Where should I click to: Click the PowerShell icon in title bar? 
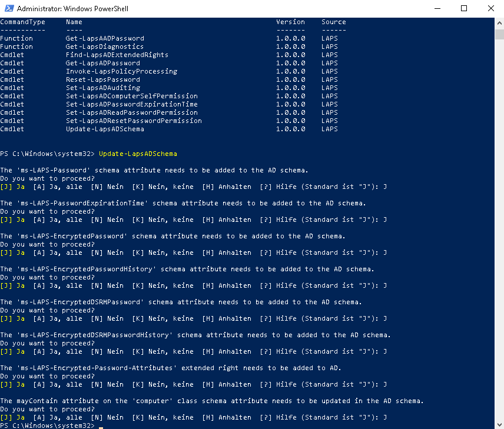[x=8, y=9]
